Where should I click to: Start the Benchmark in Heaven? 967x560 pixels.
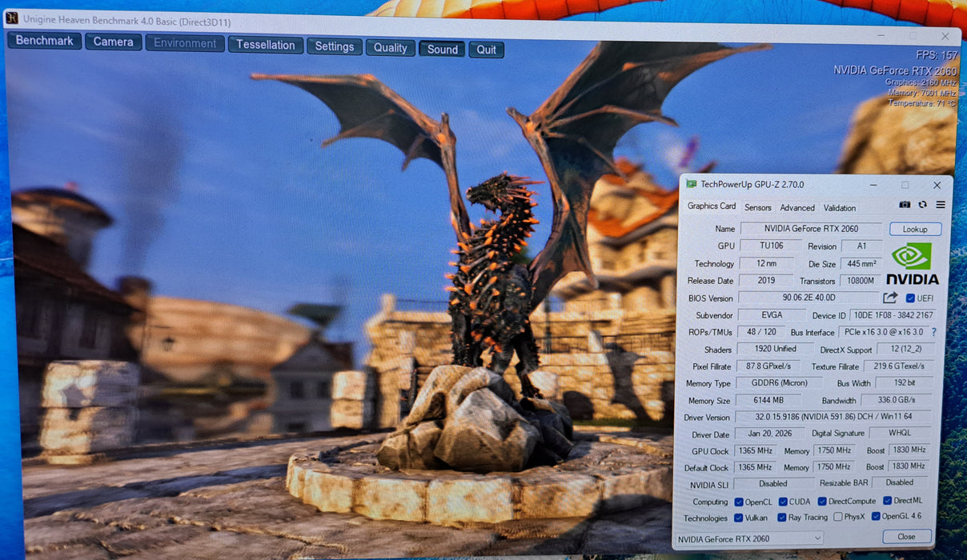click(x=45, y=40)
